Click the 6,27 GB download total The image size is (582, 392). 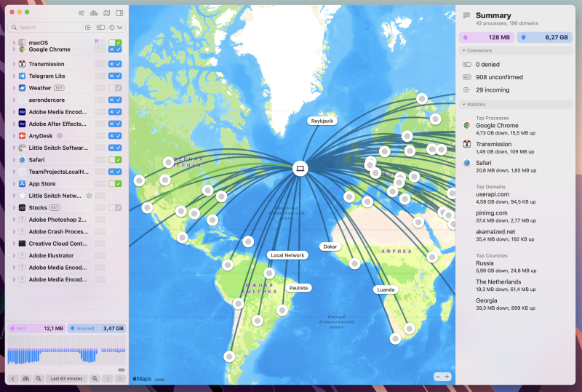(x=544, y=37)
